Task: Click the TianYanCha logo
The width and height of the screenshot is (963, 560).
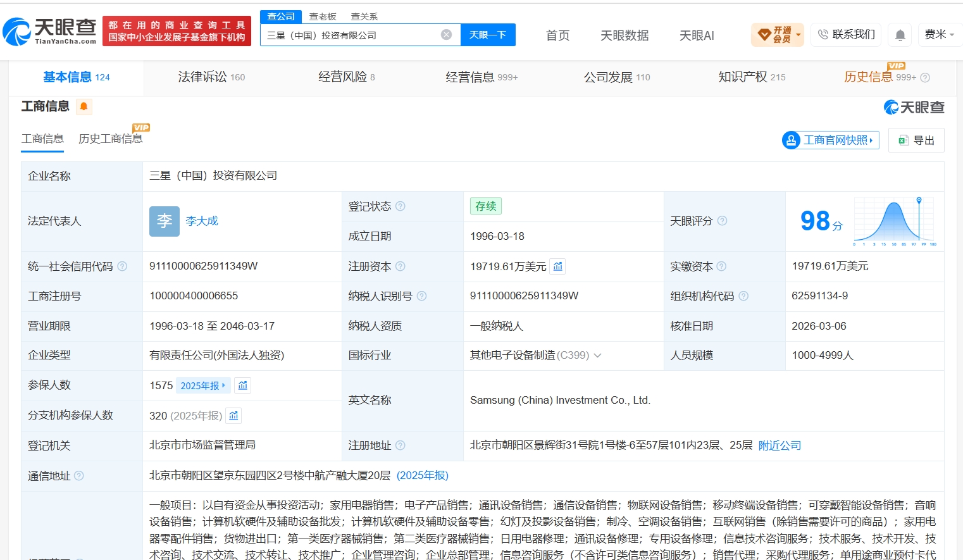Action: pyautogui.click(x=49, y=31)
